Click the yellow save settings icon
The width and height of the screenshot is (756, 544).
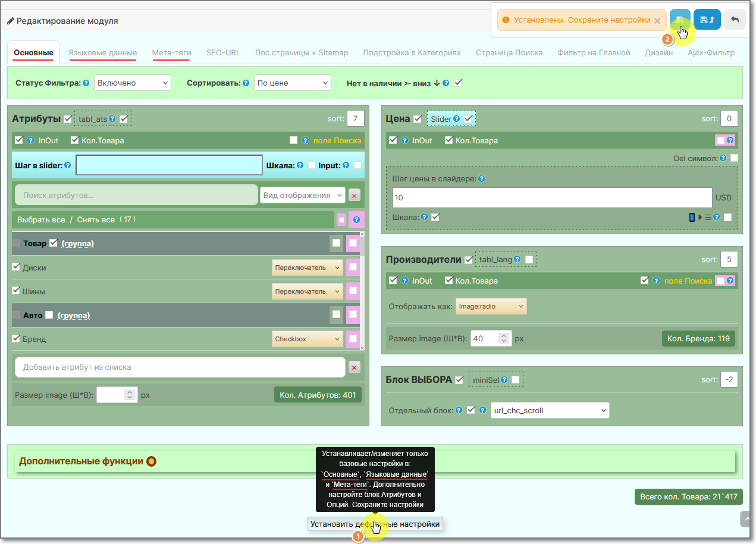[680, 20]
